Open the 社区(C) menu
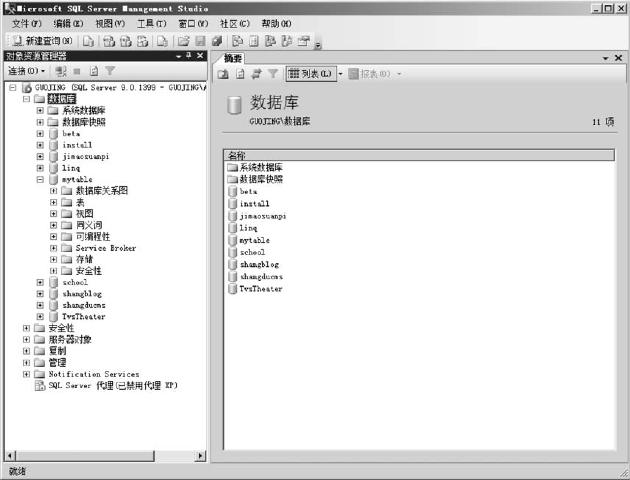The height and width of the screenshot is (480, 630). tap(235, 24)
